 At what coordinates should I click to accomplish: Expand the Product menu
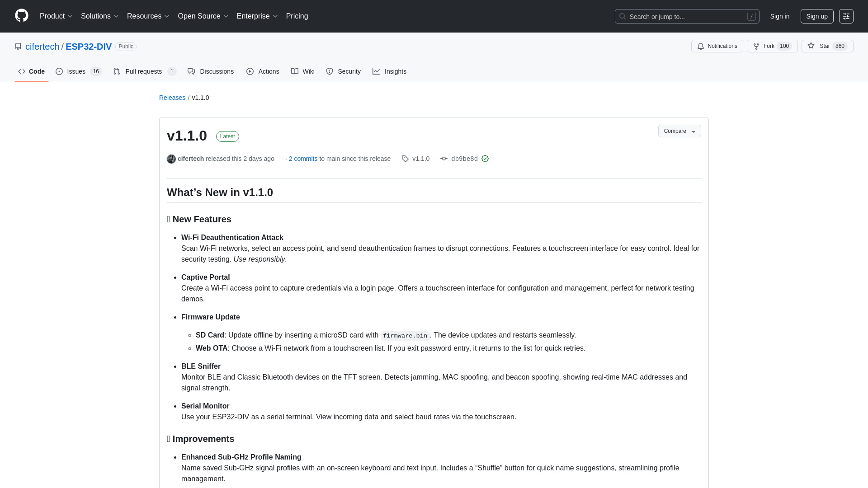pos(56,16)
